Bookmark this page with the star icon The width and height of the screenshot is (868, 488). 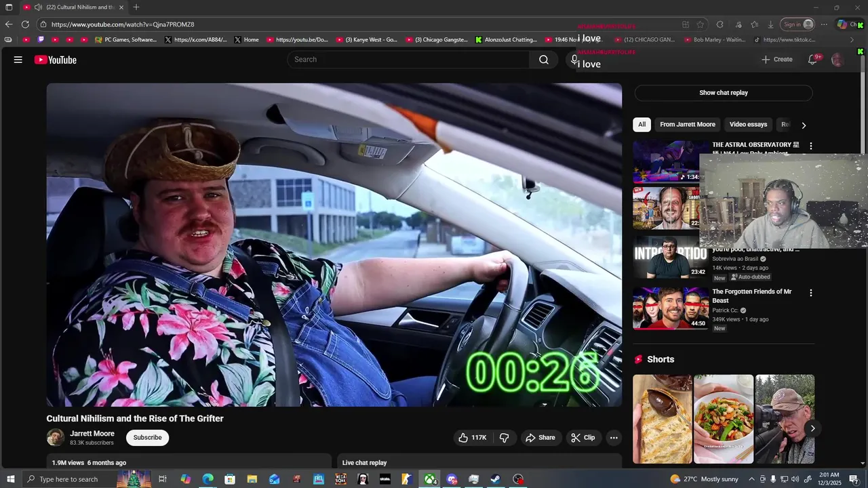click(701, 24)
